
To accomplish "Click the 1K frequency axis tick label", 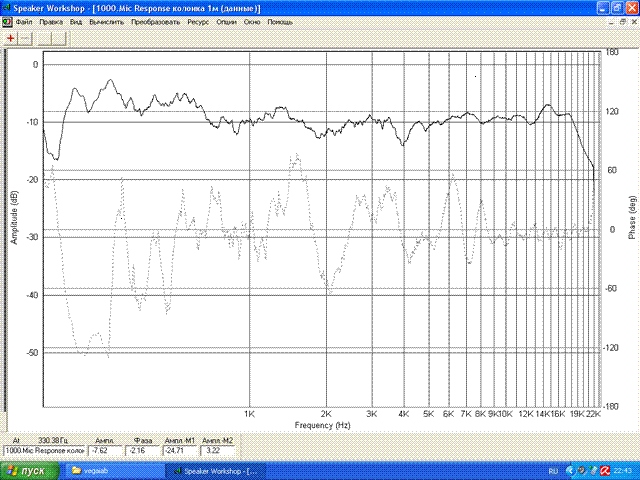I will click(249, 414).
